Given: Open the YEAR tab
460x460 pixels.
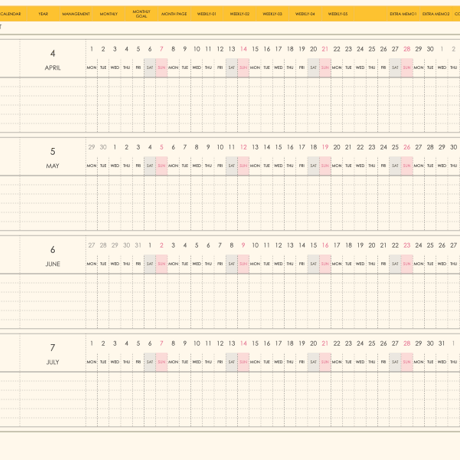Looking at the screenshot, I should 43,14.
